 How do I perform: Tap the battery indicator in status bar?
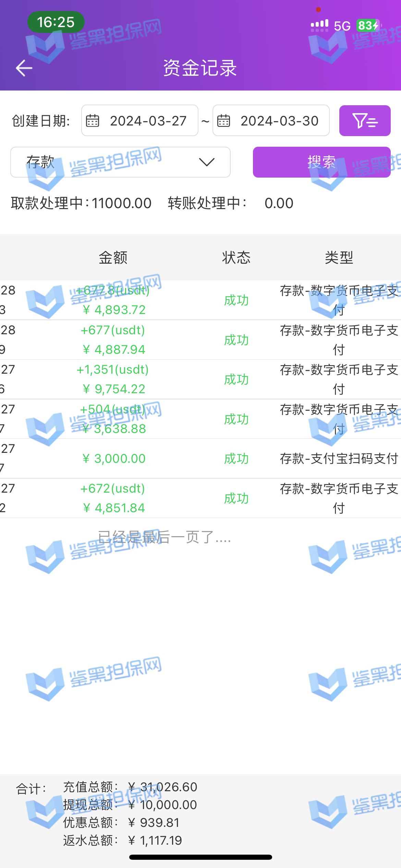(368, 26)
